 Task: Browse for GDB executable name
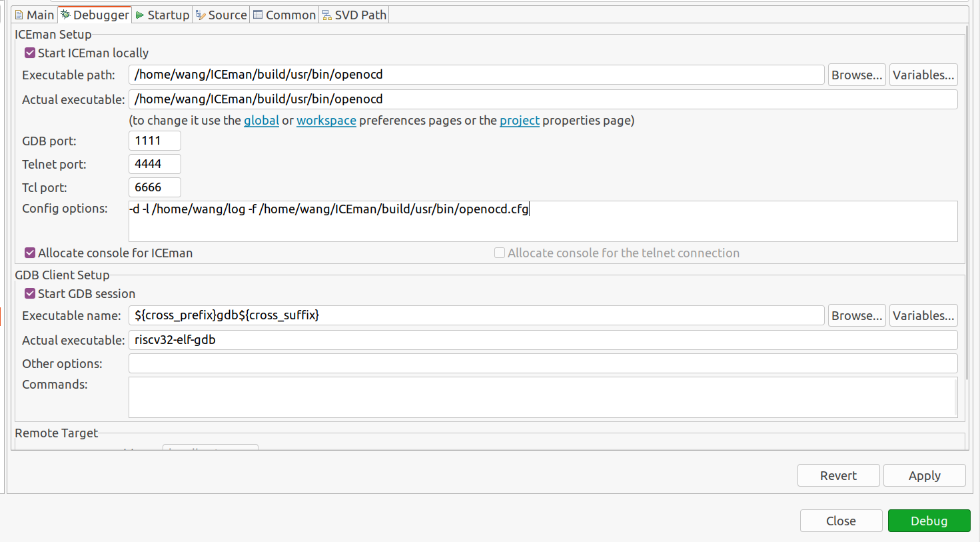point(857,315)
